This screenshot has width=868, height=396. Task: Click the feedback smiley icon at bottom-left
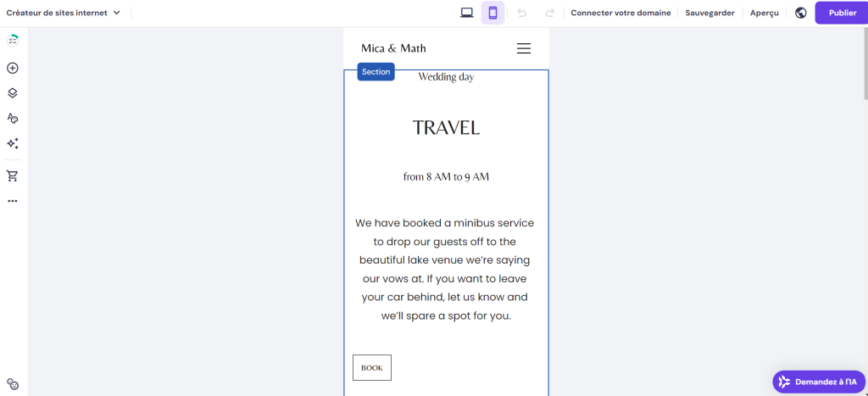click(12, 384)
